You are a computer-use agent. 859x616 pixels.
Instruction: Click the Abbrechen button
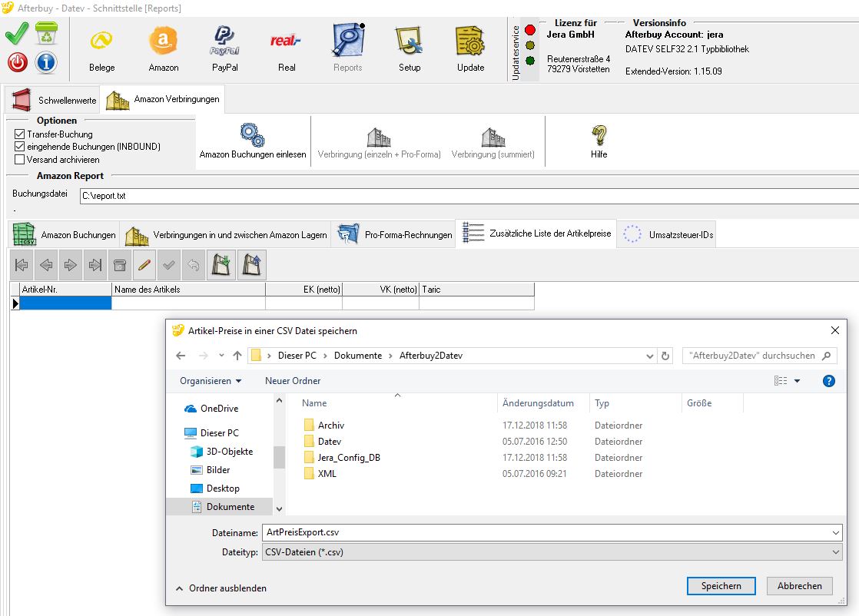click(x=799, y=586)
